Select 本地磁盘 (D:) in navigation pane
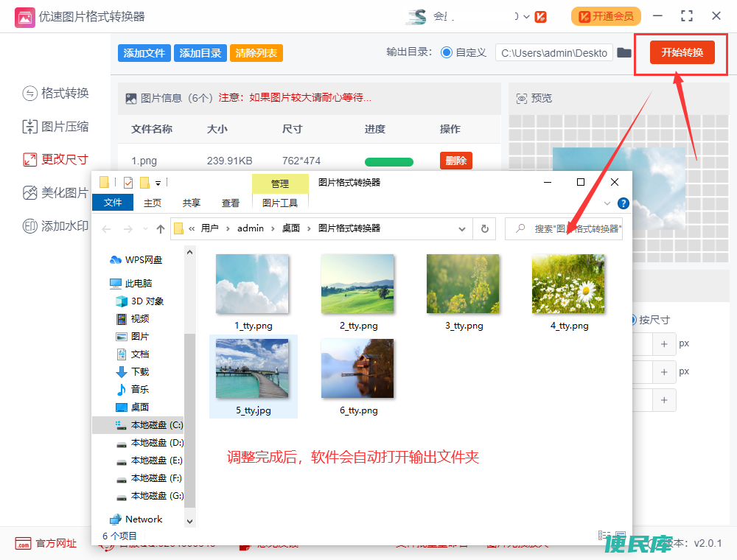737x560 pixels. pyautogui.click(x=150, y=443)
